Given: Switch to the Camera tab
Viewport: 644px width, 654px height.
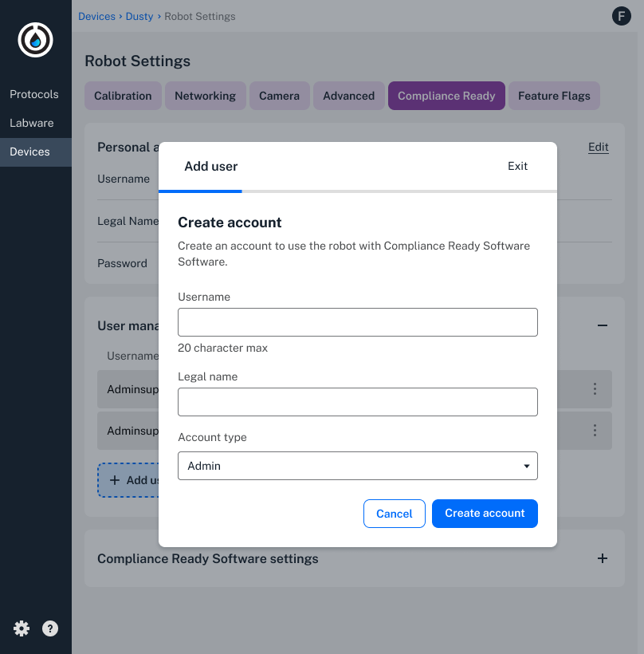Looking at the screenshot, I should pos(279,96).
